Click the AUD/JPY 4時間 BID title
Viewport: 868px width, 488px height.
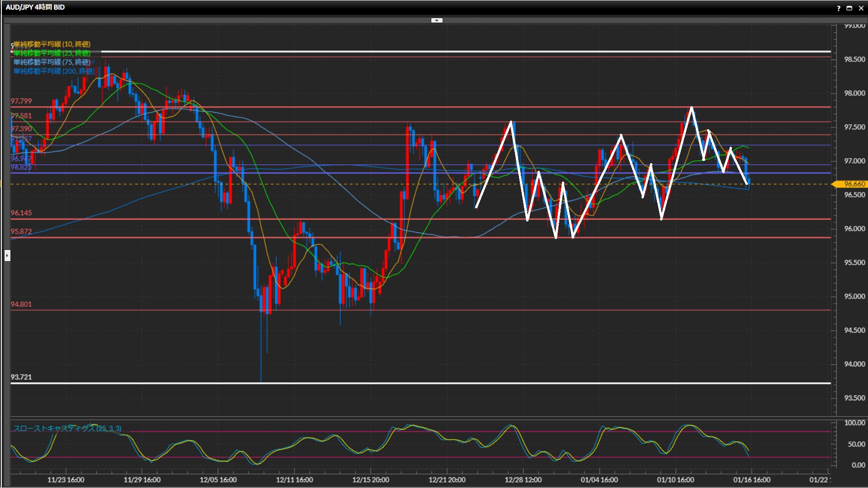tap(35, 7)
